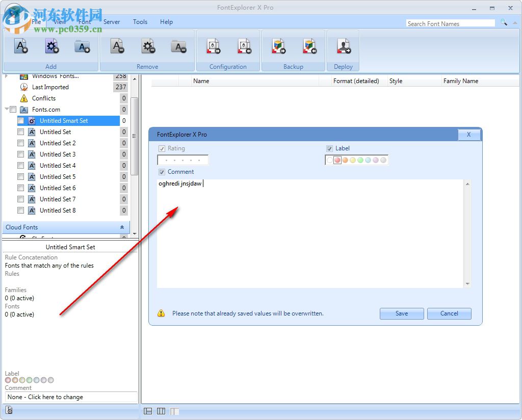Toggle the Comment checkbox in dialog
This screenshot has height=420, width=522.
162,172
